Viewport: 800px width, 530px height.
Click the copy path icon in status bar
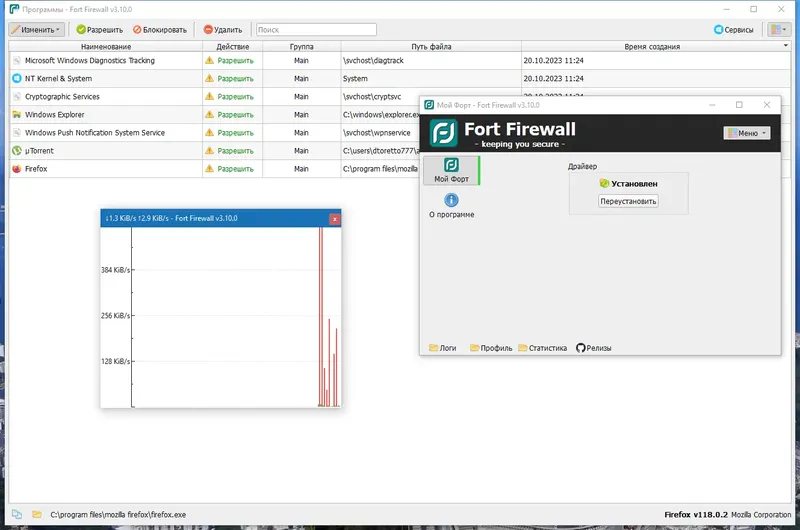(17, 514)
